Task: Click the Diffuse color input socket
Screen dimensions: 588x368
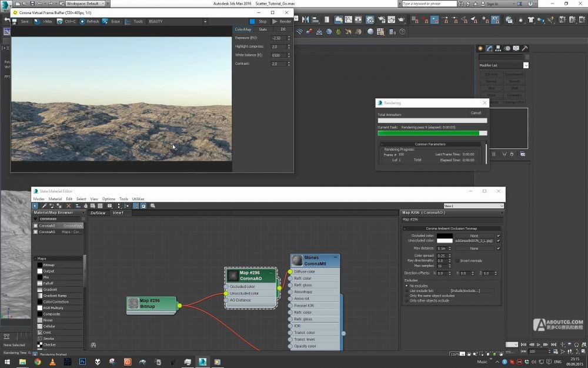Action: coord(290,271)
